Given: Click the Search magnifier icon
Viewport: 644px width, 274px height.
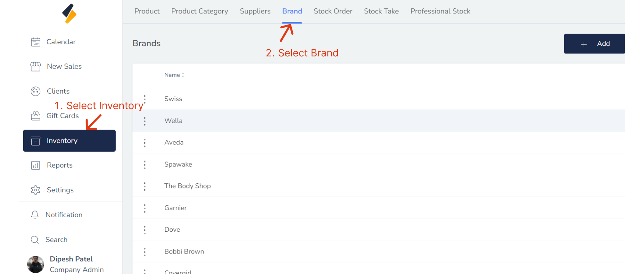Looking at the screenshot, I should click(35, 240).
